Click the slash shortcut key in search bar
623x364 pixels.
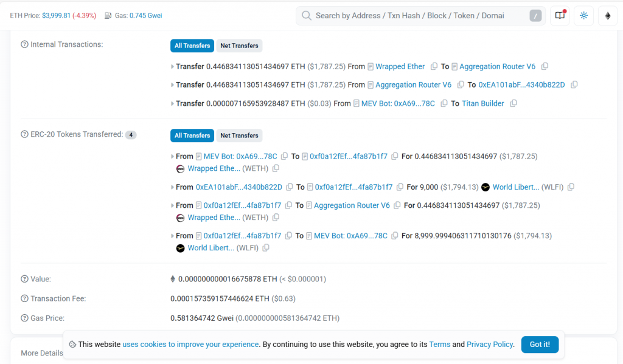pyautogui.click(x=535, y=15)
